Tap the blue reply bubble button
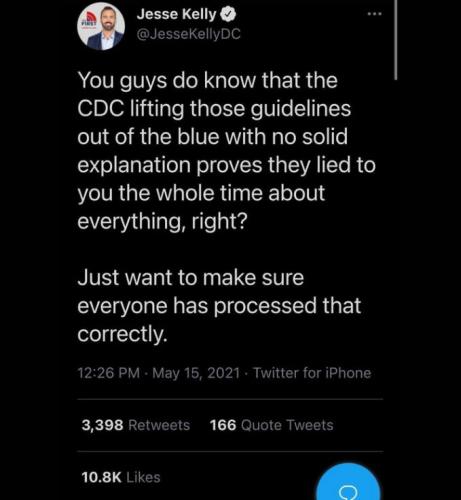 pos(348,483)
